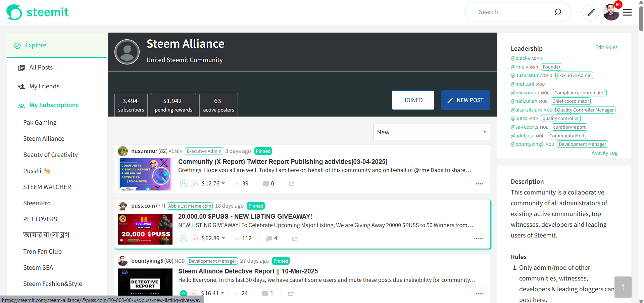Screen dimensions: 644x303
Task: Open the Detective Report post thumbnail
Action: point(145,282)
